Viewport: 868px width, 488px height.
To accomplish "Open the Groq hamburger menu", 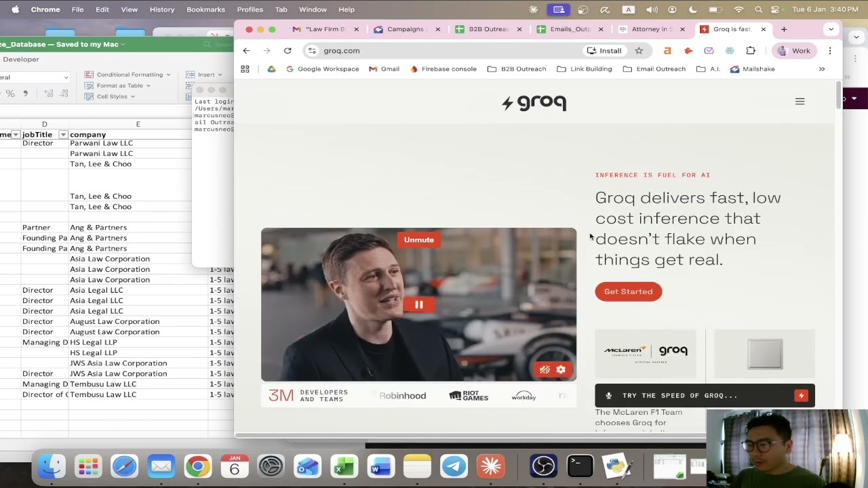I will click(800, 102).
